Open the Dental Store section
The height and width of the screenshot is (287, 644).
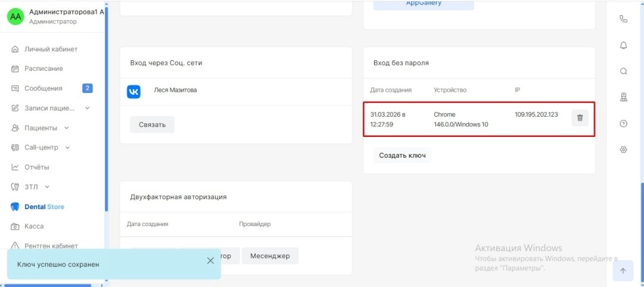(44, 207)
